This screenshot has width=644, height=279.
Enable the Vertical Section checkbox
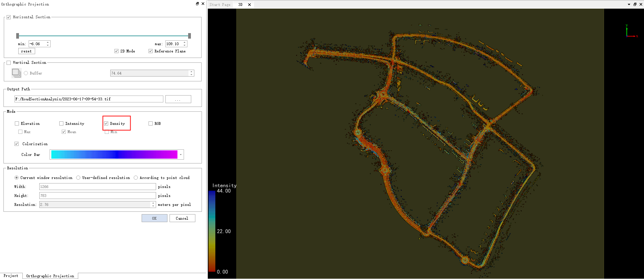[x=9, y=62]
